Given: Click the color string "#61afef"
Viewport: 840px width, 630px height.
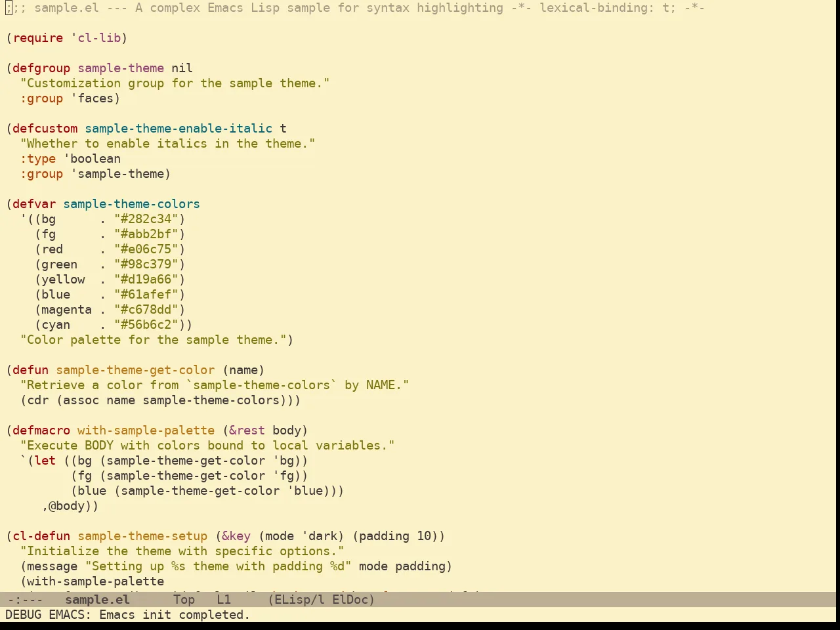Looking at the screenshot, I should 146,295.
